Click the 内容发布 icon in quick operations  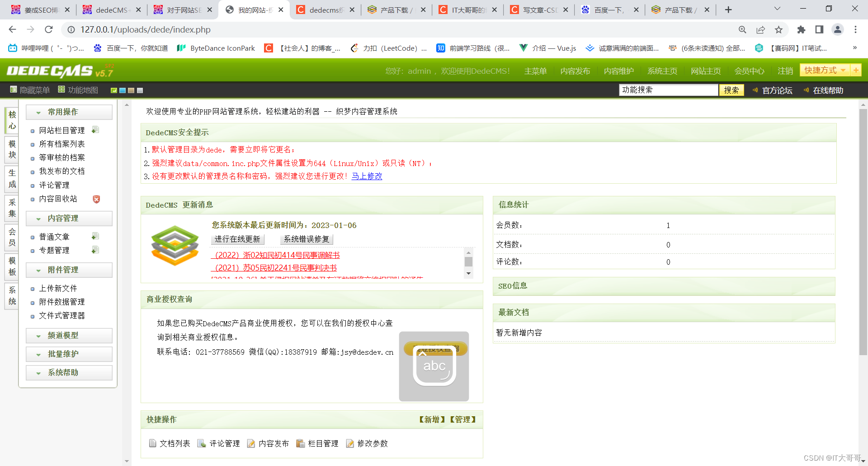point(251,443)
